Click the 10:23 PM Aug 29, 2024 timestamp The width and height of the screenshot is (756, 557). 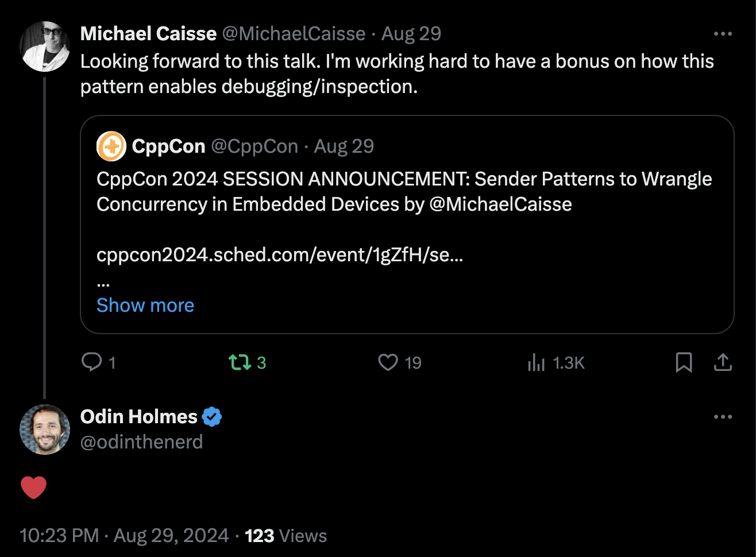click(x=124, y=536)
